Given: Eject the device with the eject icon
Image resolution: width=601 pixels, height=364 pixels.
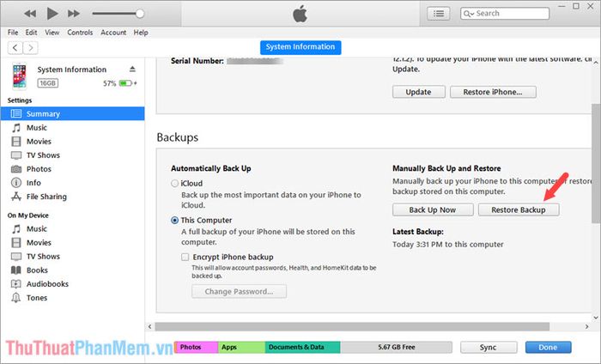Looking at the screenshot, I should [132, 69].
